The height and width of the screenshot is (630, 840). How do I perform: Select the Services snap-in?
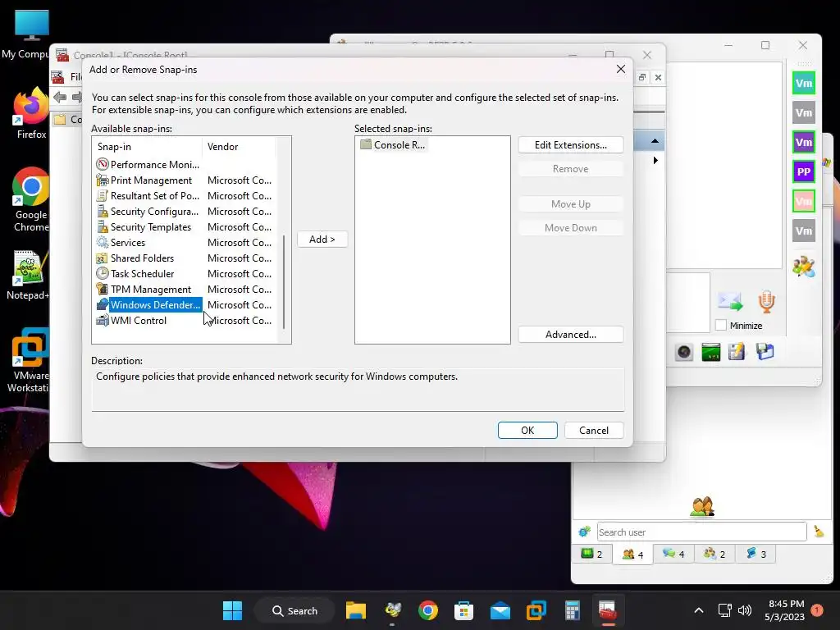click(x=185, y=242)
